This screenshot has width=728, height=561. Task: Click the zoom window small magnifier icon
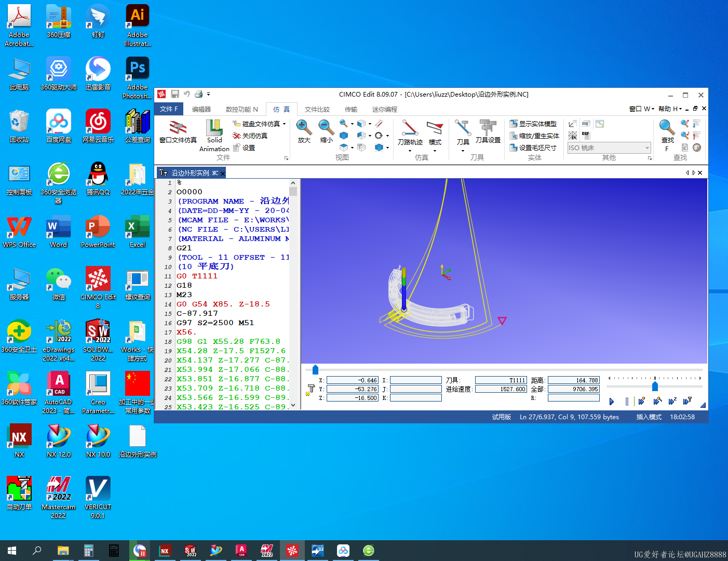[x=344, y=124]
